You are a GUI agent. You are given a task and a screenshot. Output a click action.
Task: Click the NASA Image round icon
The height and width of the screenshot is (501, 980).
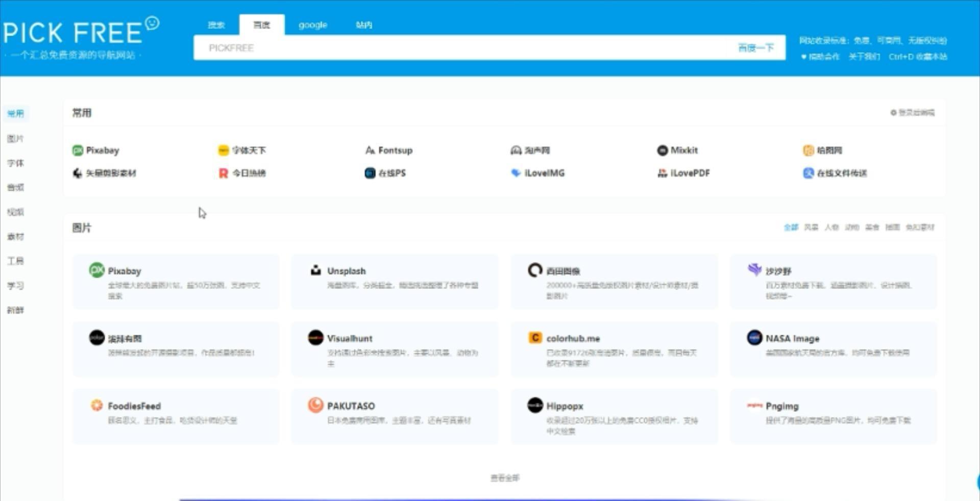pos(754,338)
